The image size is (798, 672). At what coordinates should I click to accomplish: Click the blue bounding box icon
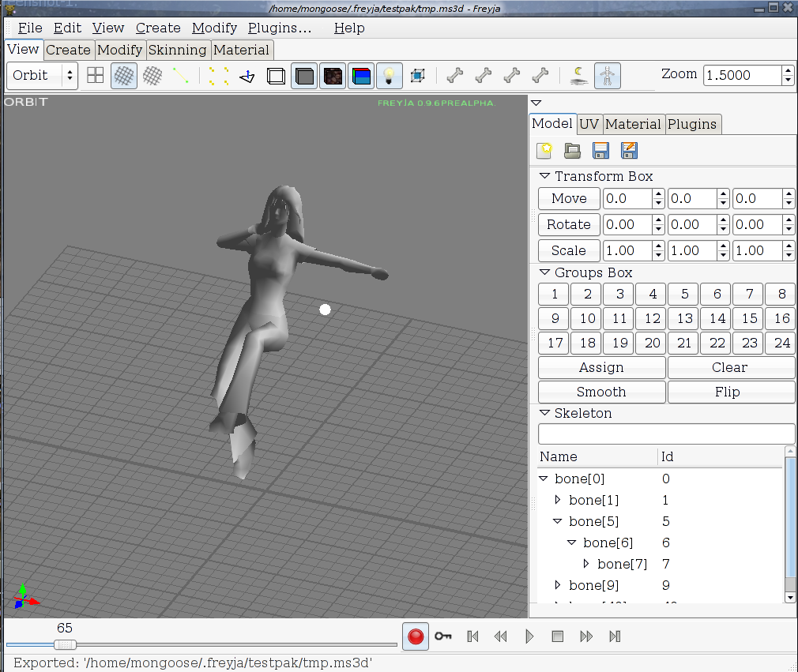pyautogui.click(x=417, y=76)
